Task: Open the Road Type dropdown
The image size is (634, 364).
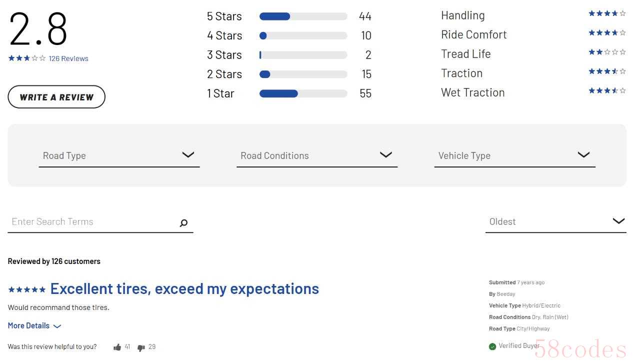Action: click(x=119, y=155)
